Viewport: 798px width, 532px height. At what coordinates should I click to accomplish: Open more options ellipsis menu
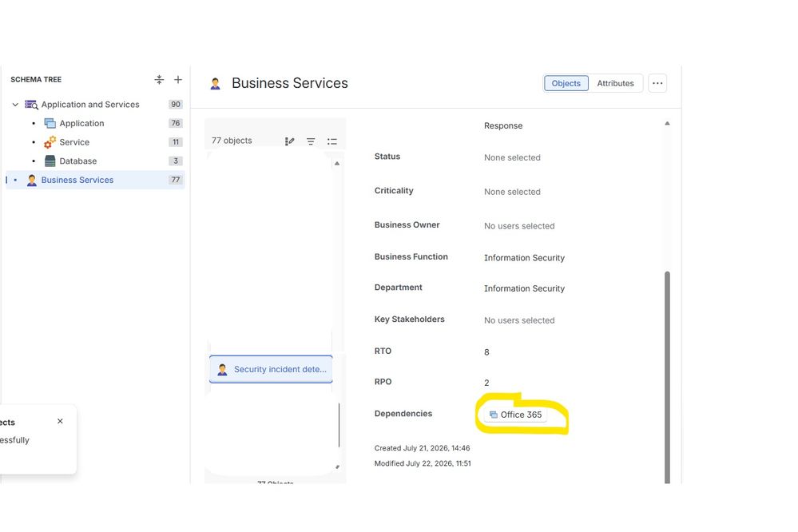[x=657, y=83]
